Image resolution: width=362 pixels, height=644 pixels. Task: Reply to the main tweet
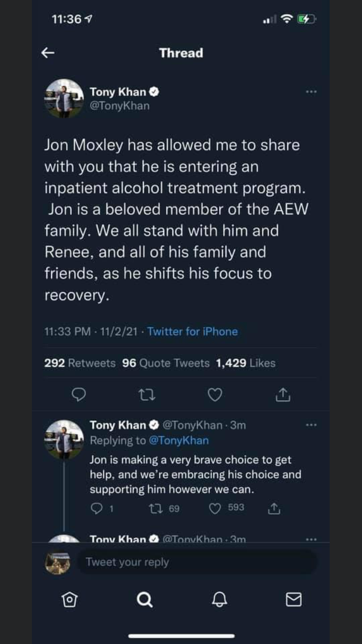78,395
